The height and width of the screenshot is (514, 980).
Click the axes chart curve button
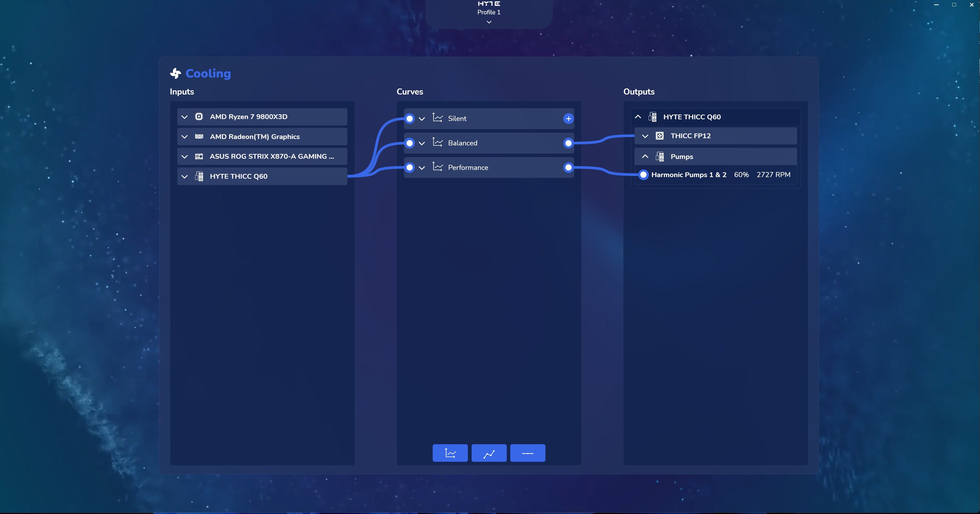pyautogui.click(x=450, y=453)
